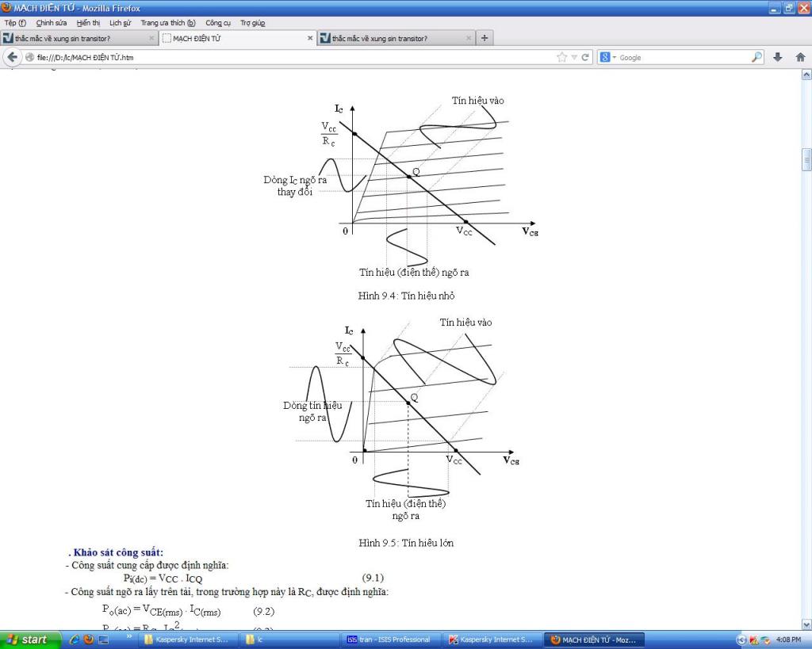Click the Figure 9.4 small-signal graph
Viewport: 812px width, 649px height.
[x=401, y=186]
